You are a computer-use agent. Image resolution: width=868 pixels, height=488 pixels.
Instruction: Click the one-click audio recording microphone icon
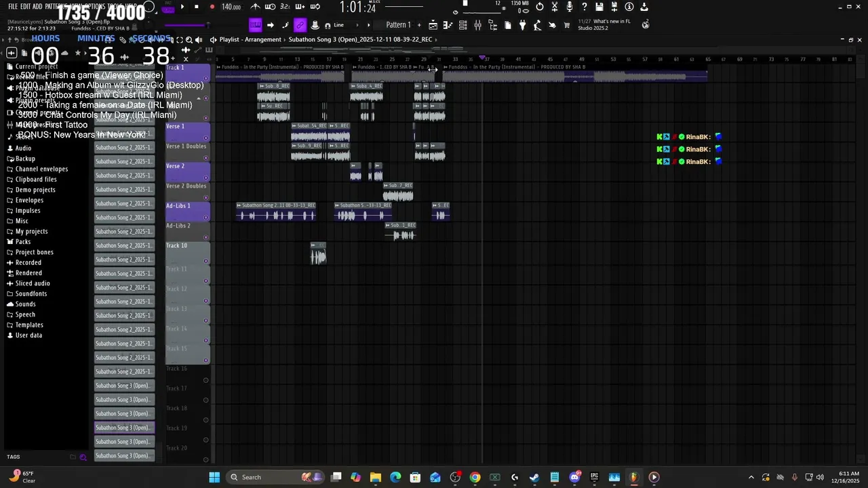coord(570,7)
